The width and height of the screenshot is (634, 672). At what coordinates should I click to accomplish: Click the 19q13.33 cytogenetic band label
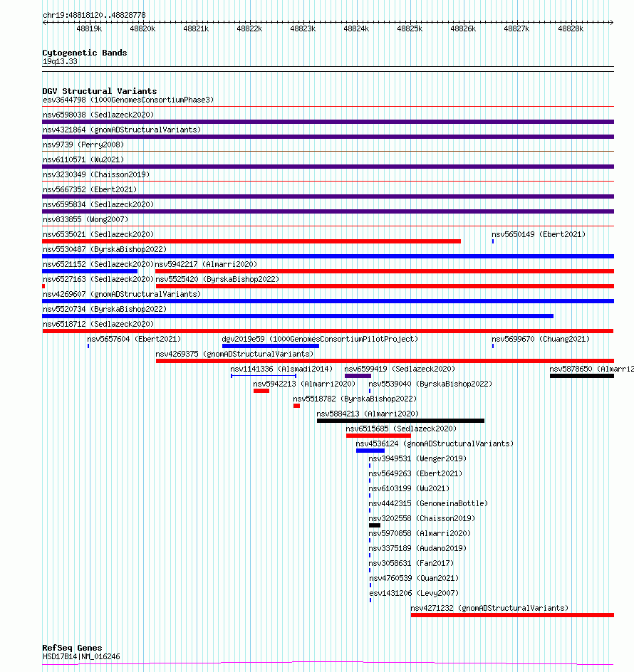60,62
